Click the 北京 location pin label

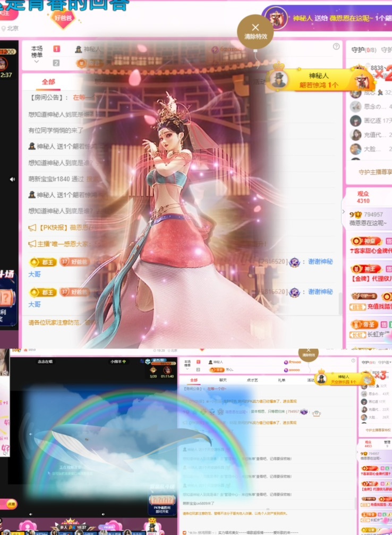(x=10, y=28)
